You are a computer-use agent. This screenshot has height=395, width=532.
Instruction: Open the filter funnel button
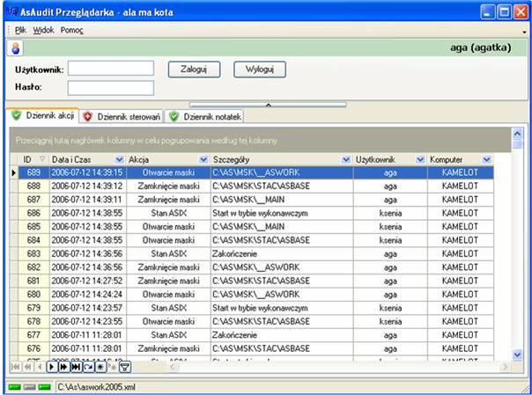[x=125, y=367]
